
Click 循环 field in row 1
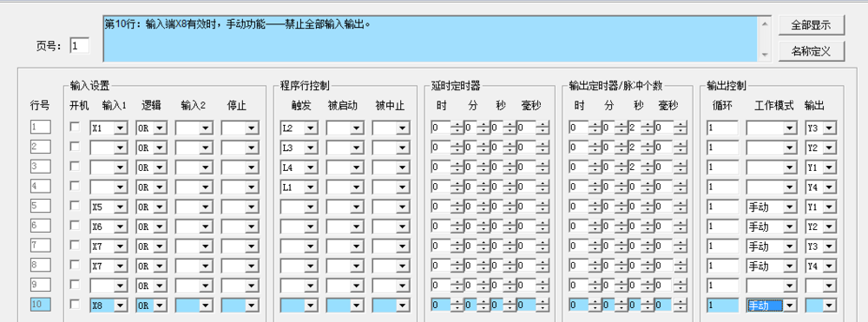(x=722, y=128)
